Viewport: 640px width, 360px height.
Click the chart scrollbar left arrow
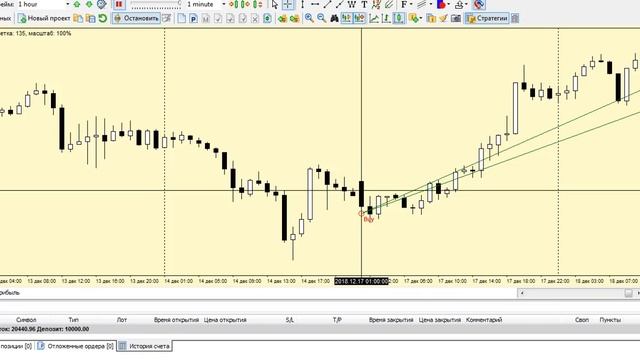(x=522, y=293)
